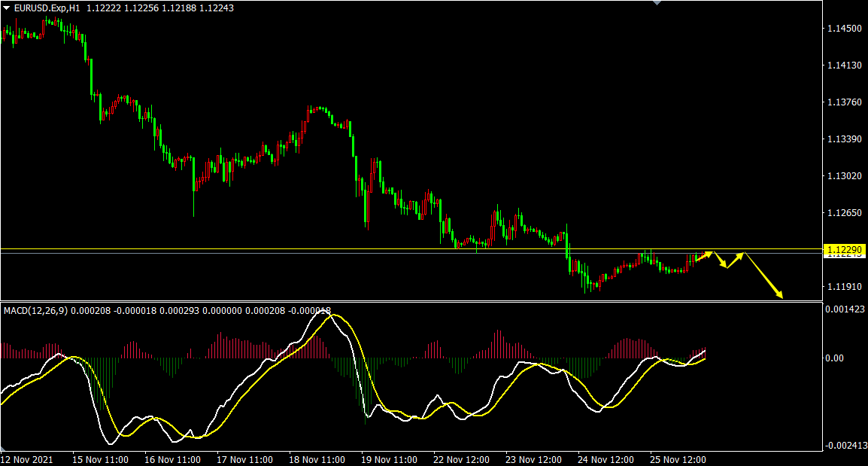Click the gray chart shift triangle marker
Viewport: 868px width, 466px height.
pos(658,3)
